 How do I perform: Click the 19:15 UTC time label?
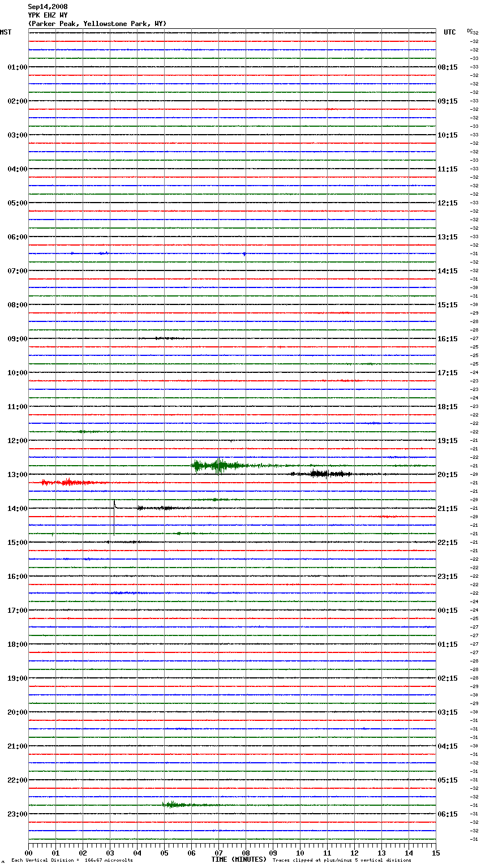point(448,441)
